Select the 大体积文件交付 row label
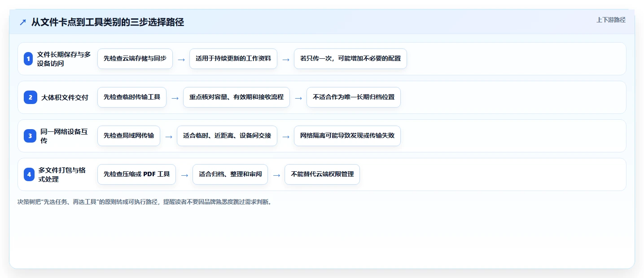The image size is (644, 278). (x=65, y=97)
